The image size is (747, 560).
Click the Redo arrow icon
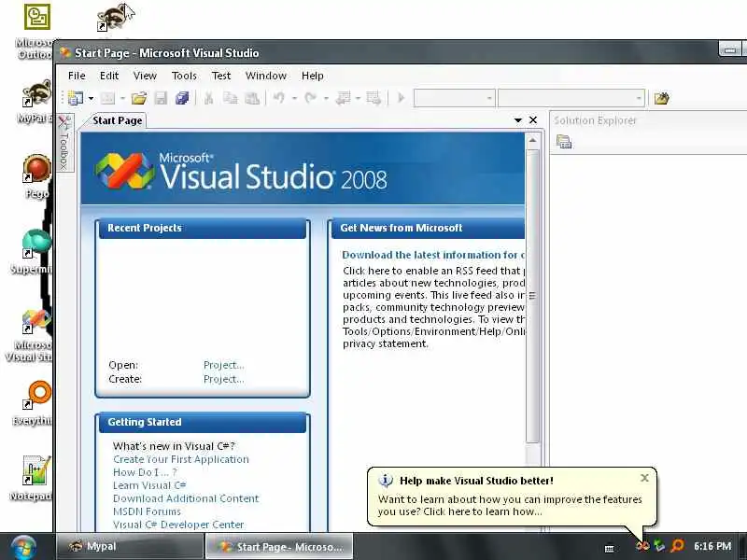coord(311,99)
